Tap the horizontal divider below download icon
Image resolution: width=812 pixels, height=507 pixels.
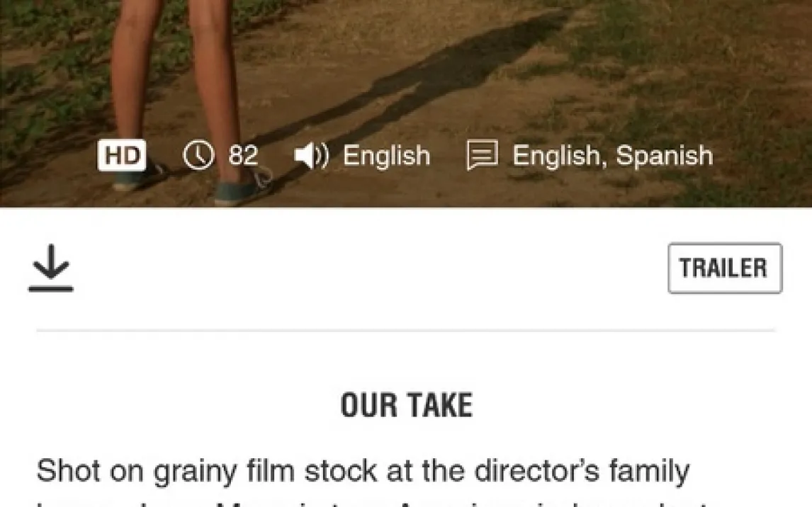[406, 329]
